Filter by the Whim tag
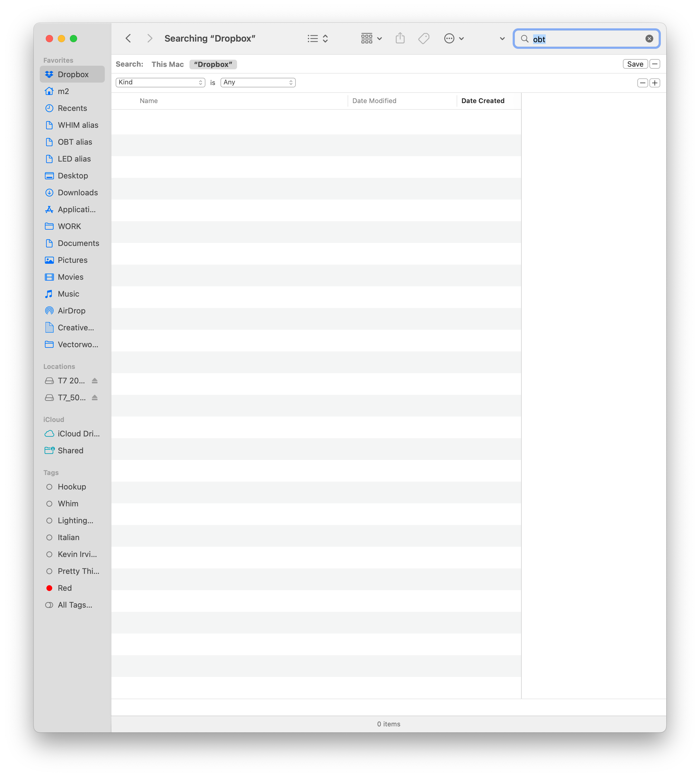700x777 pixels. point(72,504)
